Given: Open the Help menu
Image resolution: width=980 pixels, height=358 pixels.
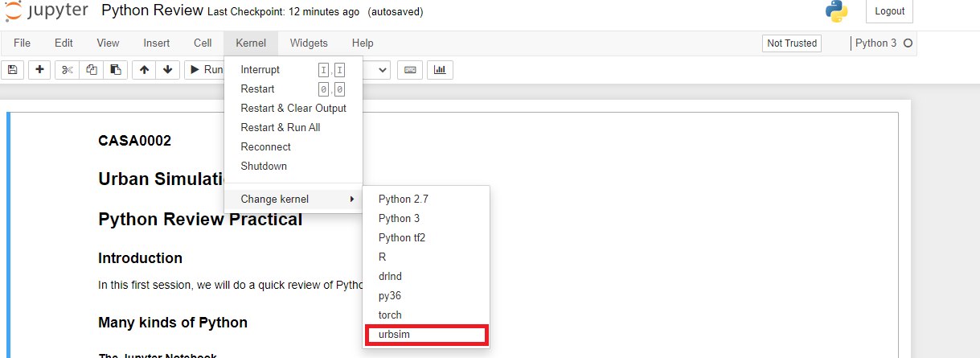Looking at the screenshot, I should click(363, 43).
